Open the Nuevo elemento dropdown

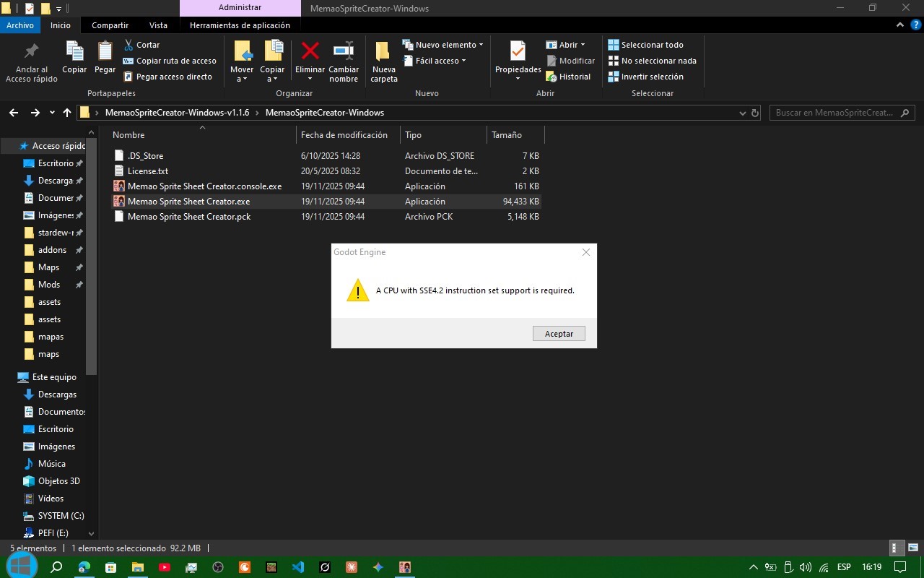(x=443, y=45)
